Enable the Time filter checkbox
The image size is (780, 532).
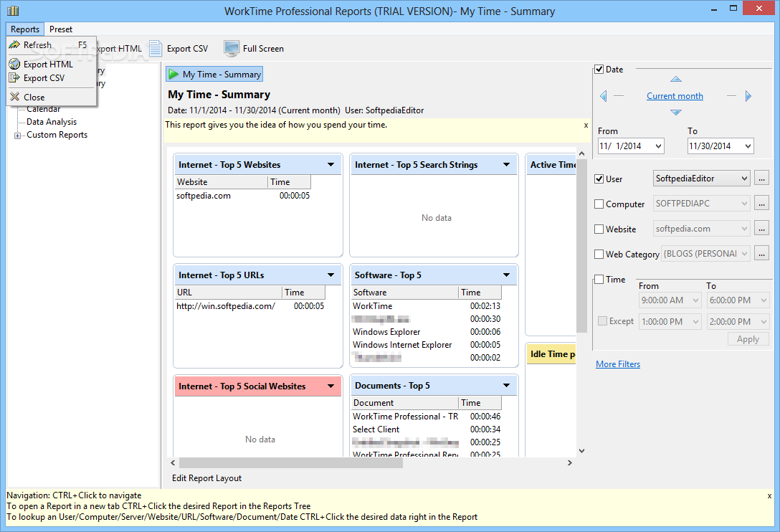coord(599,279)
